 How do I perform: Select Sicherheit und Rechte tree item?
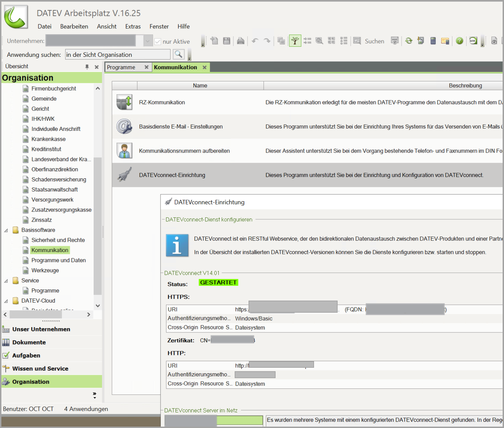(x=58, y=240)
